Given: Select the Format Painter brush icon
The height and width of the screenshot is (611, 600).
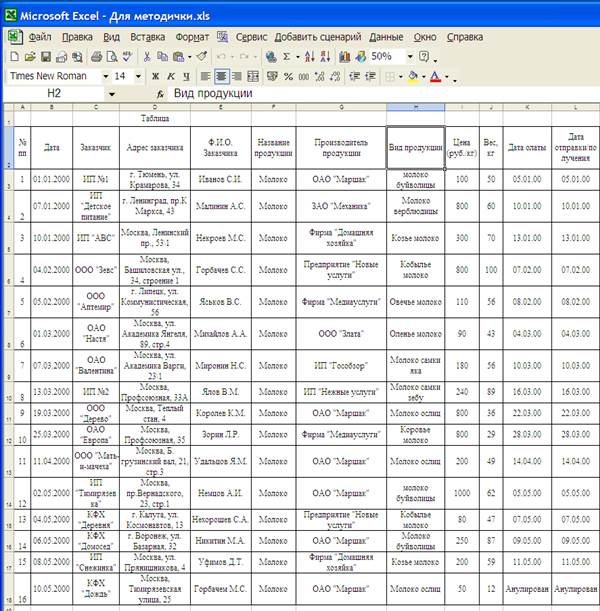Looking at the screenshot, I should 202,57.
